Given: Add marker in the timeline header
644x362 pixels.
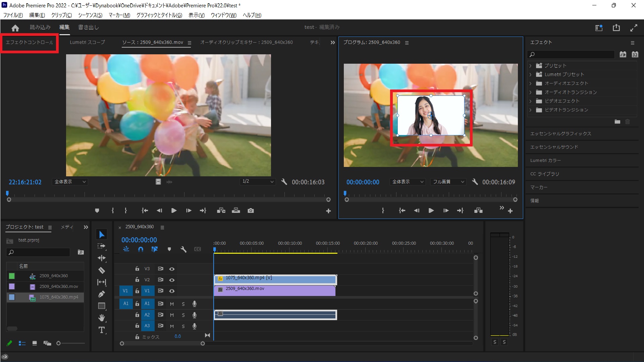Looking at the screenshot, I should 169,249.
